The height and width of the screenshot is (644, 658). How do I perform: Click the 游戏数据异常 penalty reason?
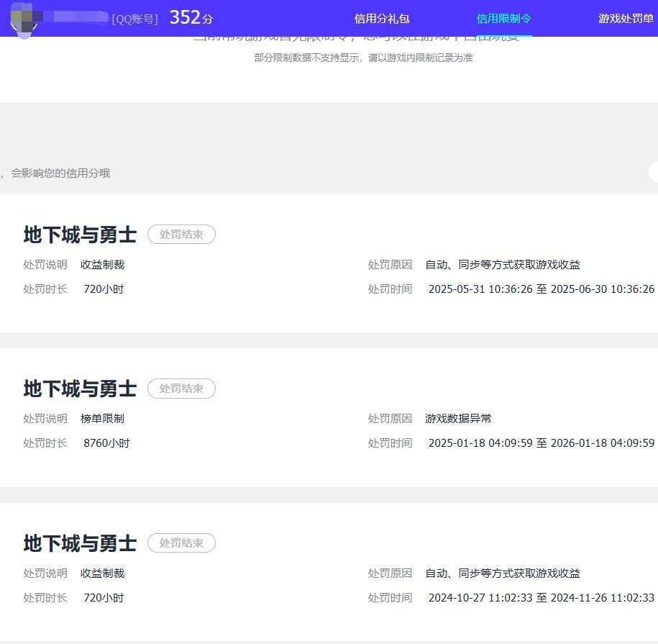(x=458, y=419)
